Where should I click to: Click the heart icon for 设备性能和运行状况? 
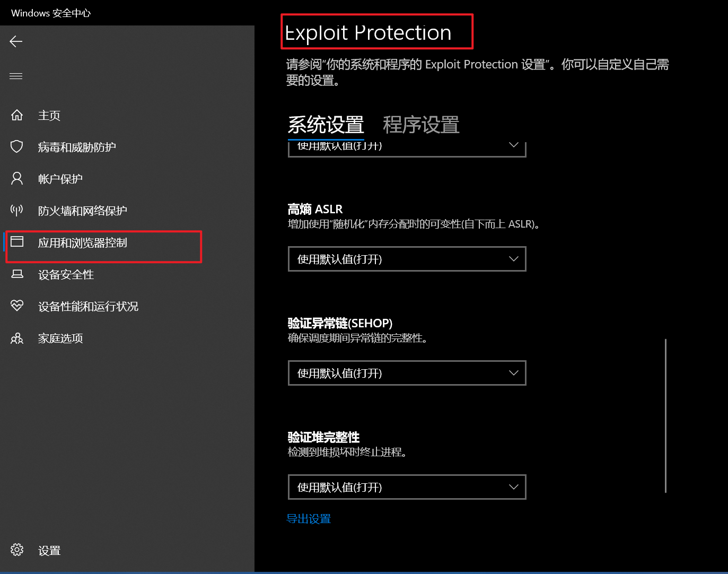17,306
